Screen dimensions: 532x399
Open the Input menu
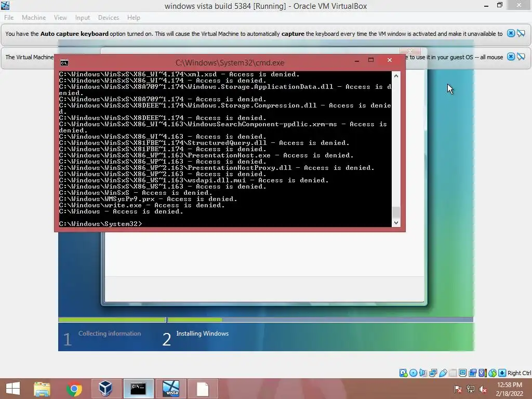coord(83,17)
